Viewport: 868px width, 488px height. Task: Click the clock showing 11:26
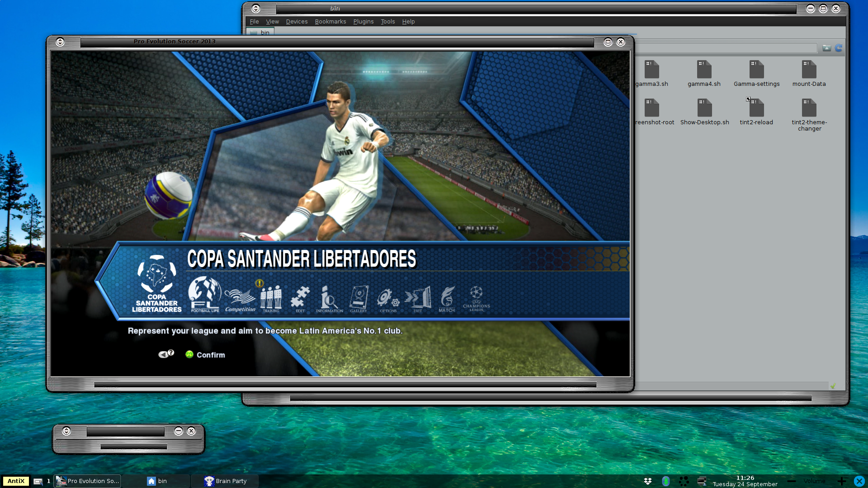pos(745,478)
